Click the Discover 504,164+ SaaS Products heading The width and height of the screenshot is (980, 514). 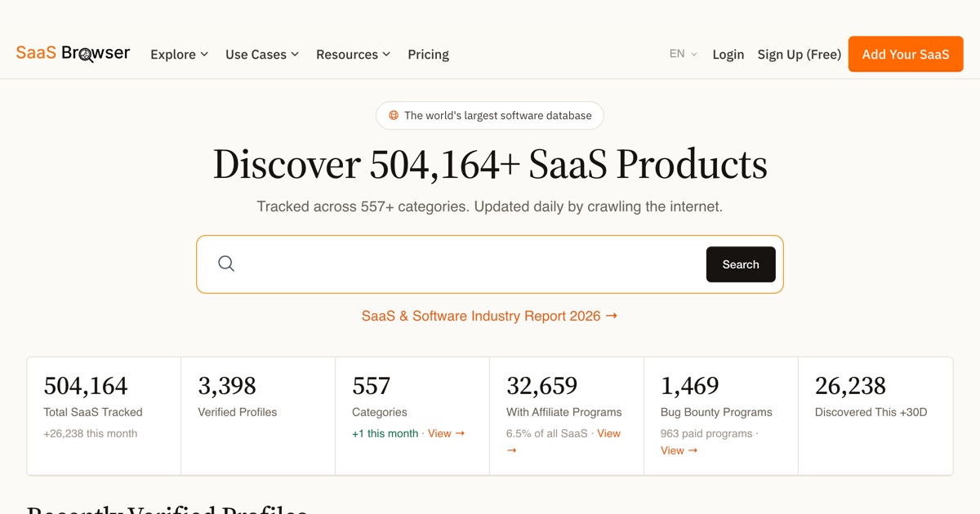(x=490, y=164)
